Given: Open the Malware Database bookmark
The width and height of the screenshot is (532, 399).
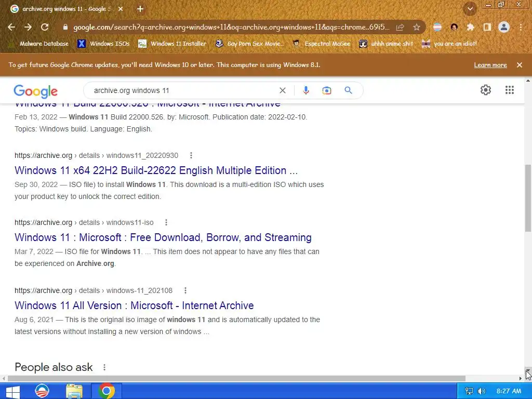Looking at the screenshot, I should click(38, 44).
